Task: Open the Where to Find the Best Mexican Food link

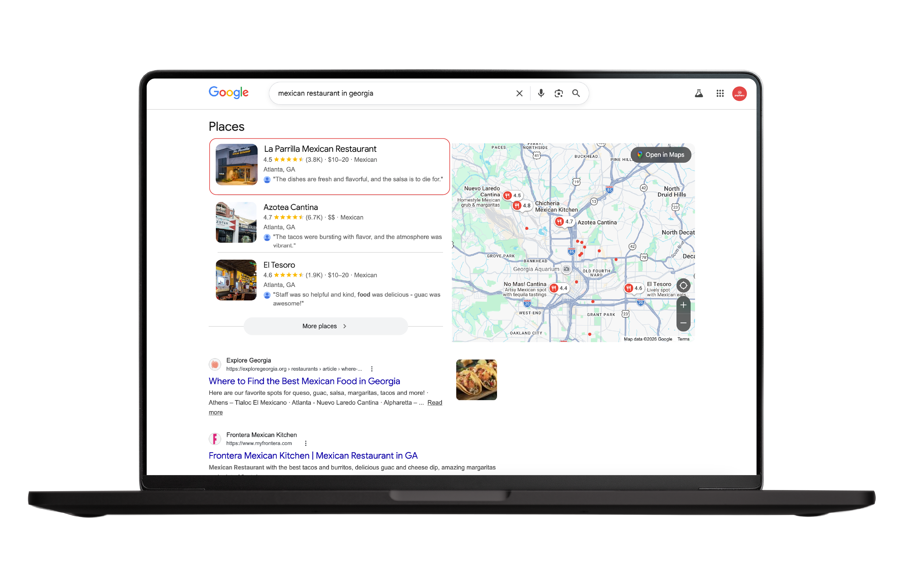Action: tap(304, 381)
